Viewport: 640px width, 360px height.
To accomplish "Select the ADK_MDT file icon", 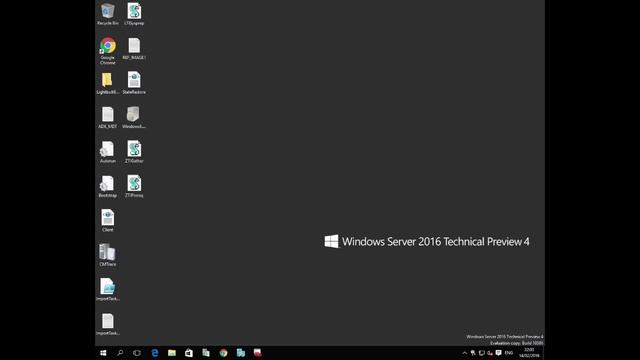I will pyautogui.click(x=108, y=118).
